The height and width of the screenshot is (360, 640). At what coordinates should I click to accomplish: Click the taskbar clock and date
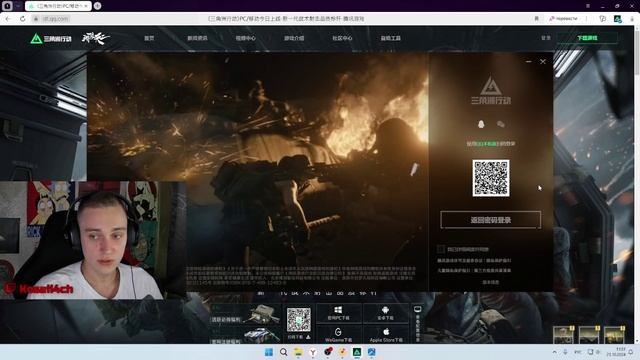click(x=616, y=352)
